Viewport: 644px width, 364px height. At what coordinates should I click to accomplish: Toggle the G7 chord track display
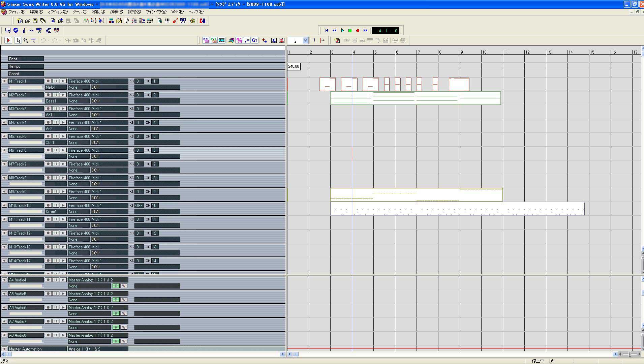255,40
